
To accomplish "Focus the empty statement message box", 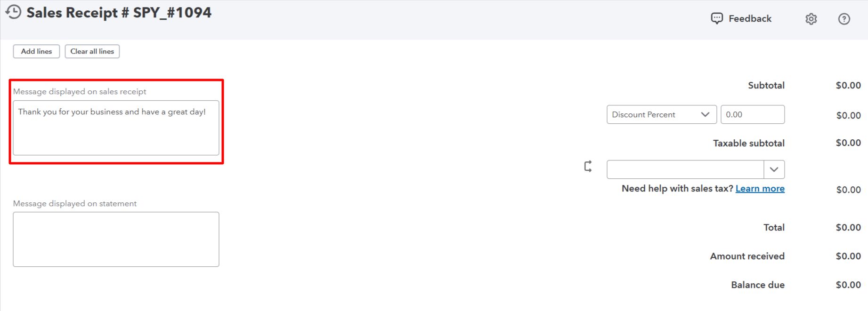I will (x=116, y=239).
